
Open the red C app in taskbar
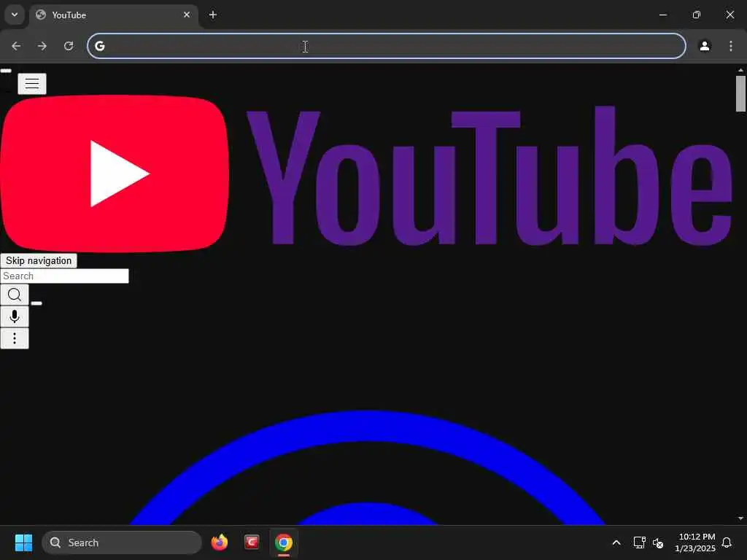tap(252, 542)
